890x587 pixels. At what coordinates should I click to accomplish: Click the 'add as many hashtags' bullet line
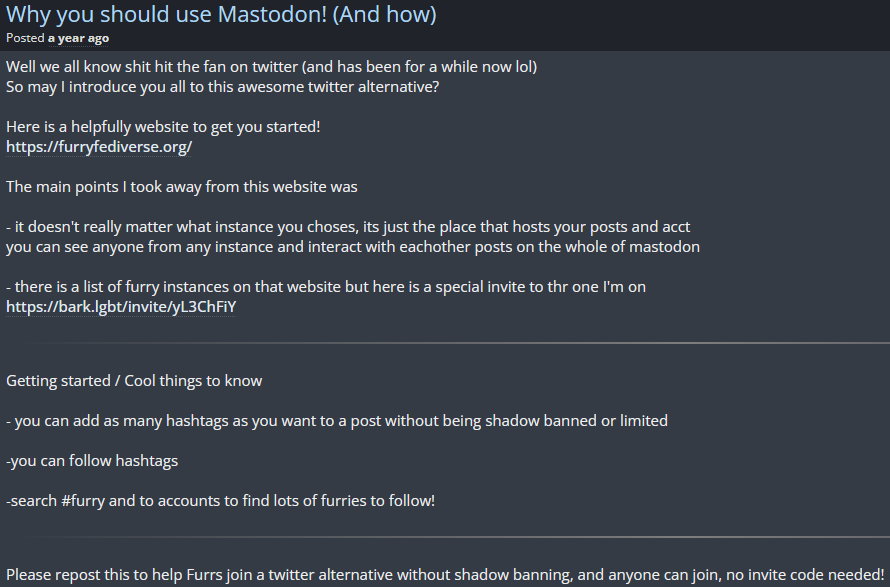tap(337, 421)
